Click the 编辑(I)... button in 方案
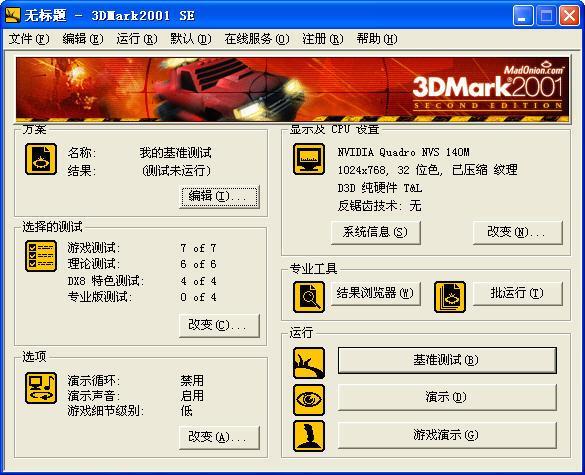This screenshot has width=585, height=475. pos(219,196)
